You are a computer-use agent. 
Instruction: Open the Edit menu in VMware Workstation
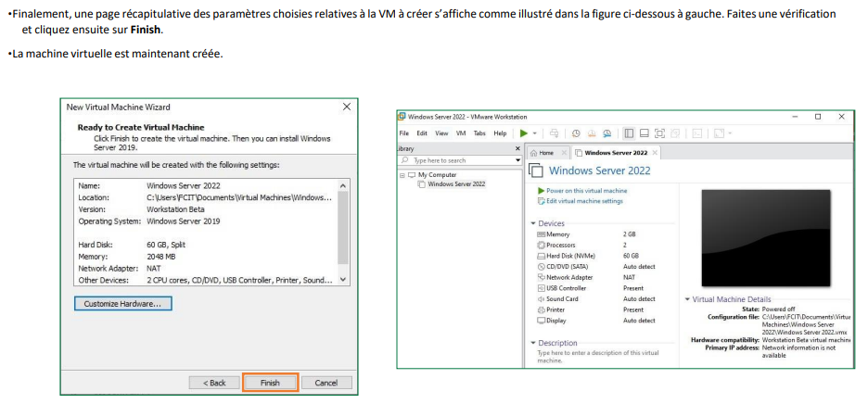[x=422, y=133]
